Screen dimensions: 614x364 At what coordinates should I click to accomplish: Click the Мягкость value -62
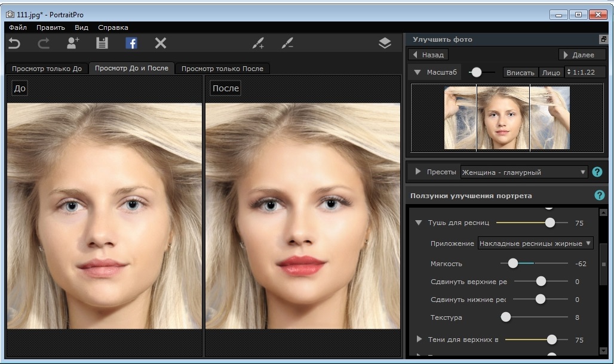click(x=581, y=264)
